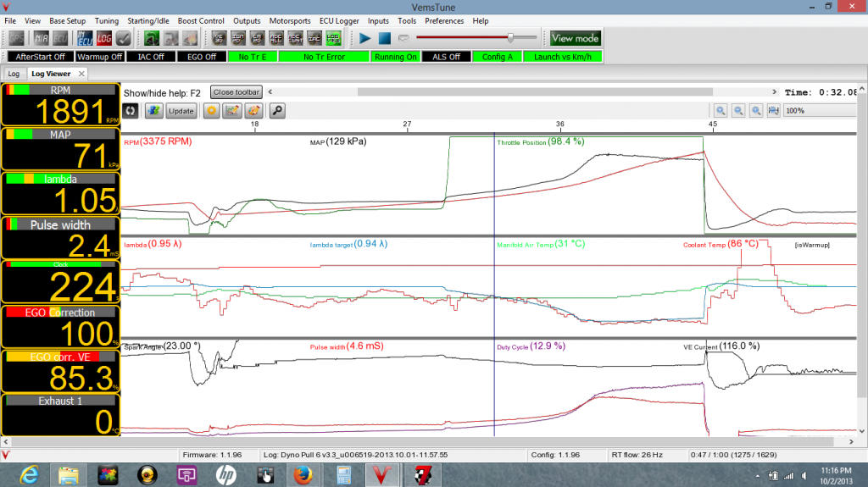Click the EGO Off status indicator
Viewport: 868px width, 487px height.
point(202,57)
